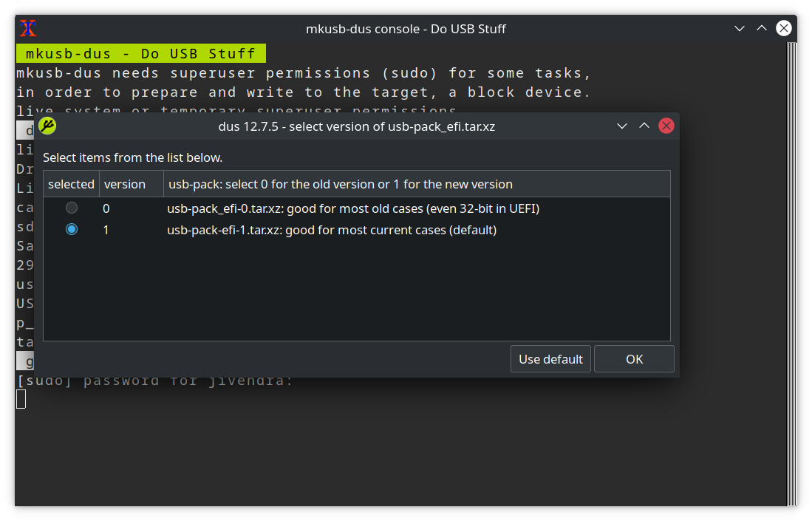
Task: Close the mkusb-dus console window
Action: coord(784,29)
